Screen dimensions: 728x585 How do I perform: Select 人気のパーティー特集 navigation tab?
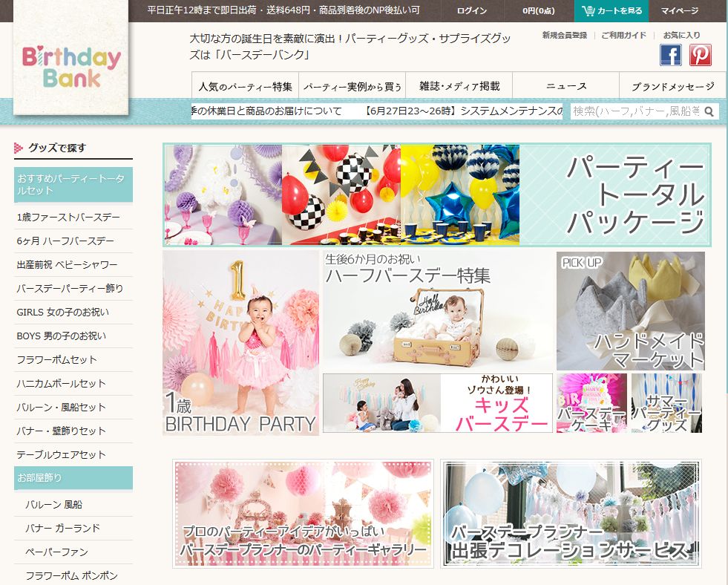point(245,86)
